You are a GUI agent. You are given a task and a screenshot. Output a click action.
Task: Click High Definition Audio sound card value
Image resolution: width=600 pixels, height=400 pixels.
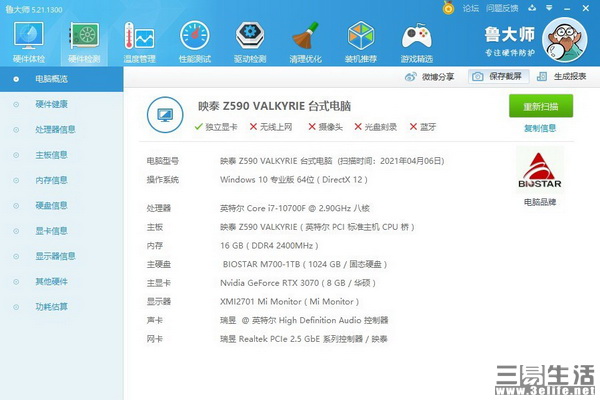(304, 320)
